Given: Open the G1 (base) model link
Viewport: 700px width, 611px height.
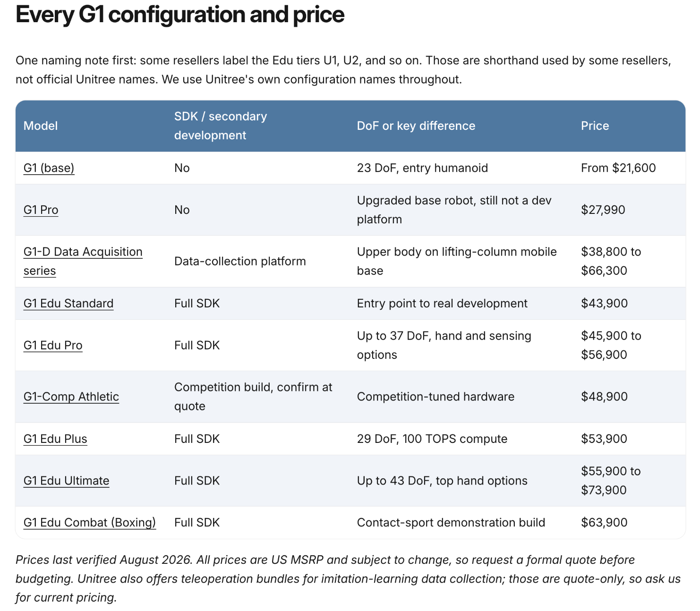Looking at the screenshot, I should (49, 168).
